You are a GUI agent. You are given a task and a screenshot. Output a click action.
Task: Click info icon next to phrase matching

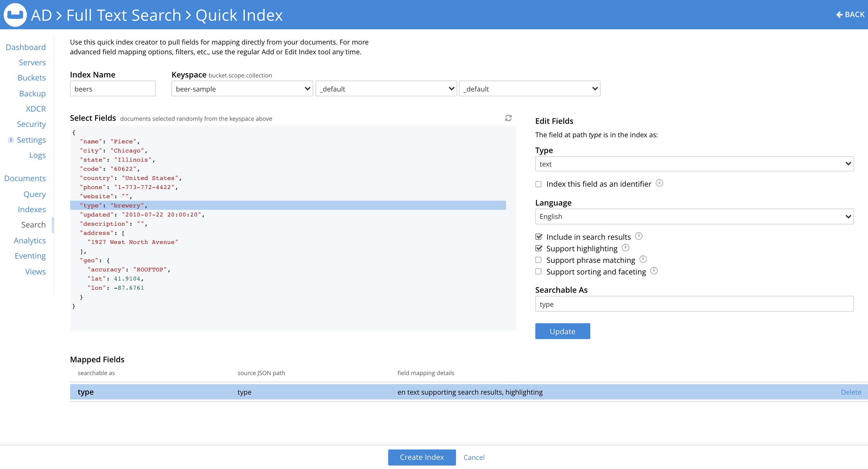(643, 259)
